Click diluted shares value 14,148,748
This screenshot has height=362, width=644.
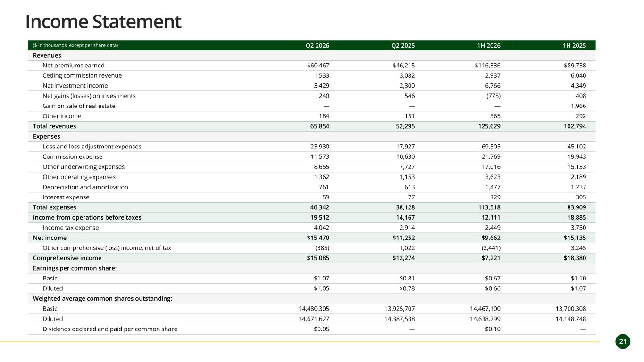pos(571,319)
